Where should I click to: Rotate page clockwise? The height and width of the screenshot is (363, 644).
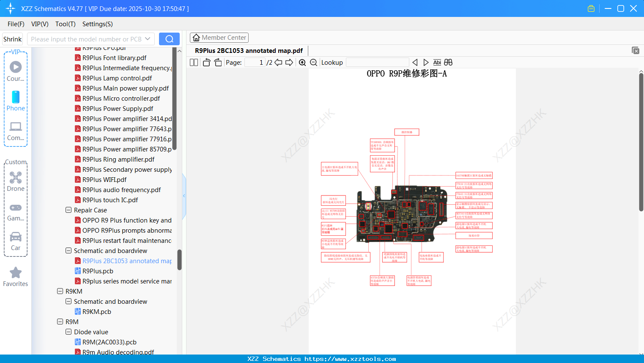pos(218,63)
